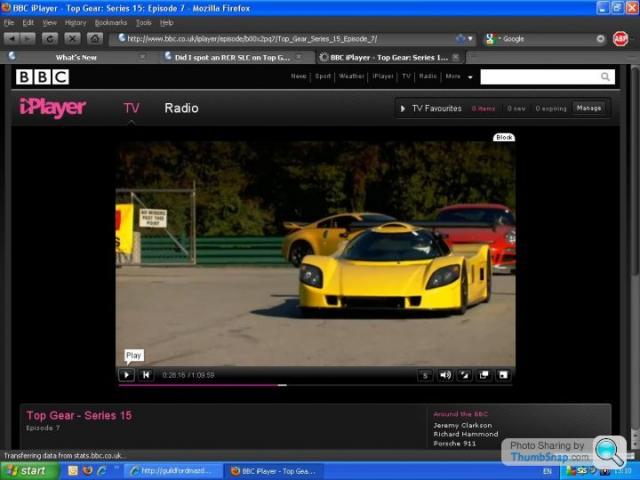Launch Internet Explorer from quick launch

tap(101, 471)
